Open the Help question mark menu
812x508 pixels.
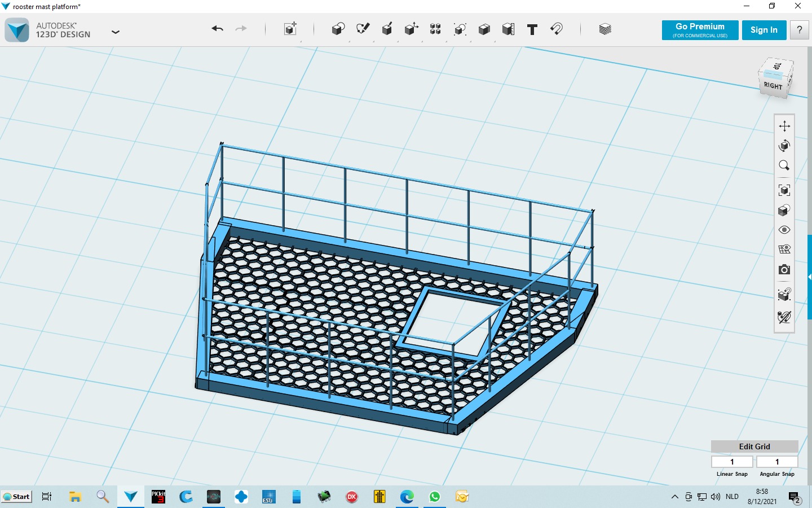799,30
